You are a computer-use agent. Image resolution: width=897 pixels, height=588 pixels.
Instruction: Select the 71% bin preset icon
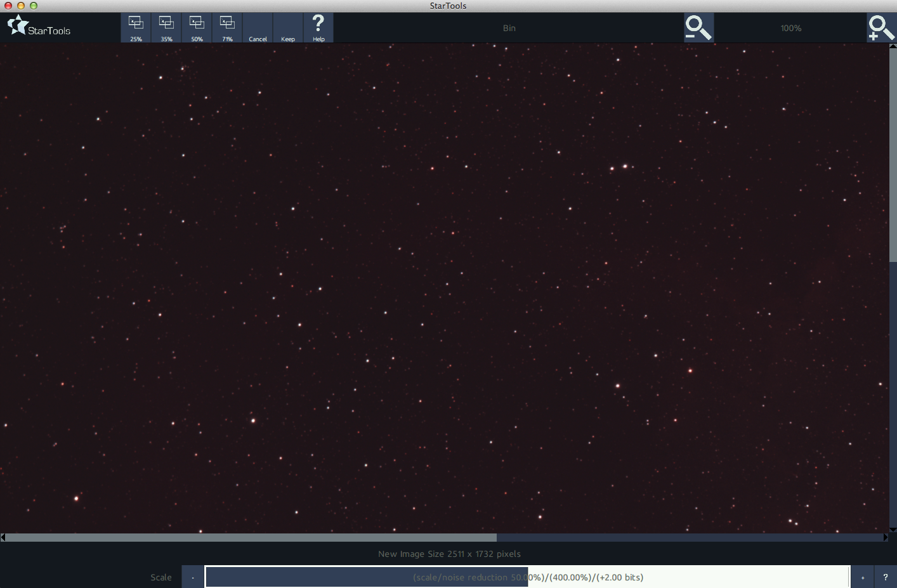pyautogui.click(x=226, y=27)
